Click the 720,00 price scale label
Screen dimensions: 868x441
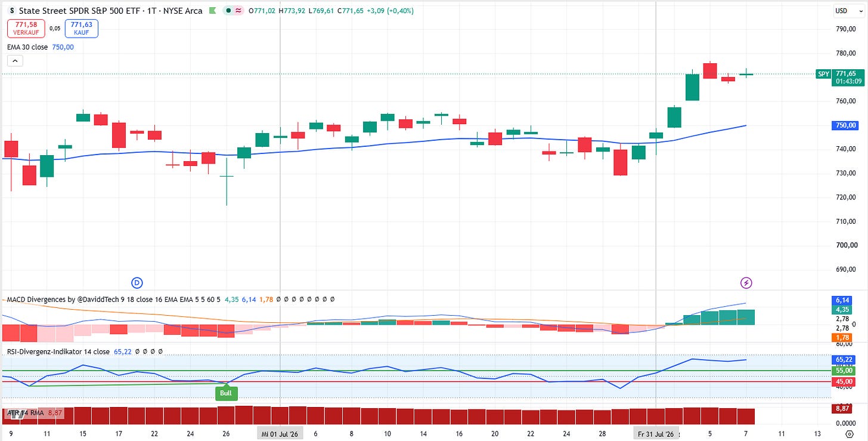[847, 197]
